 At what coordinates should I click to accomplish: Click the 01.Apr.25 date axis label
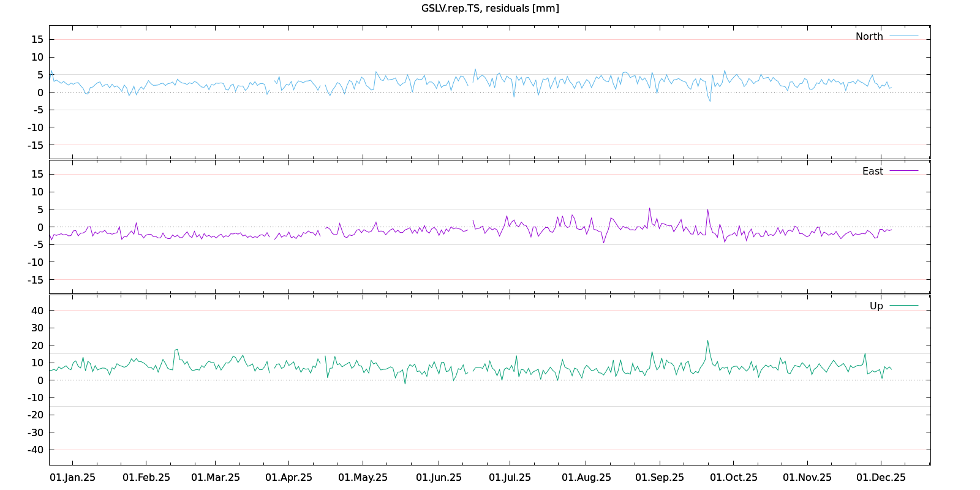288,478
